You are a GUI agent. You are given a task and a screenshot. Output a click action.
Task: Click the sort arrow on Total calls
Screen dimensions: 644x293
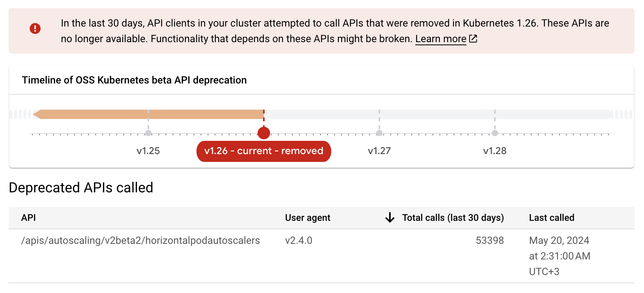point(390,218)
